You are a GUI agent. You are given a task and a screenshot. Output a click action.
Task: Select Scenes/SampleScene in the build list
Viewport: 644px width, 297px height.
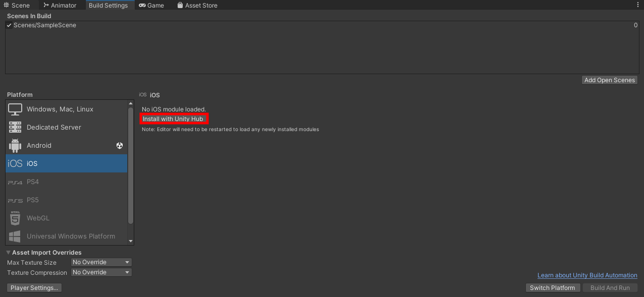click(x=322, y=25)
